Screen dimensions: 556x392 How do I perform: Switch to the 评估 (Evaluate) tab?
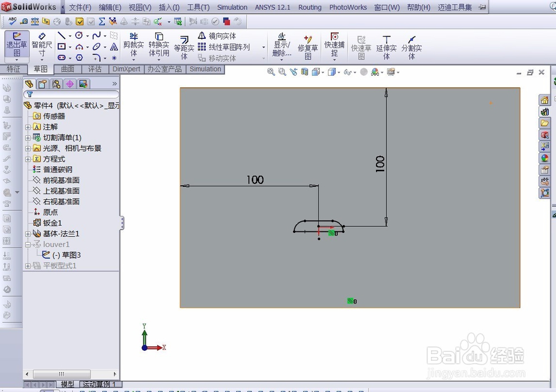tap(95, 69)
